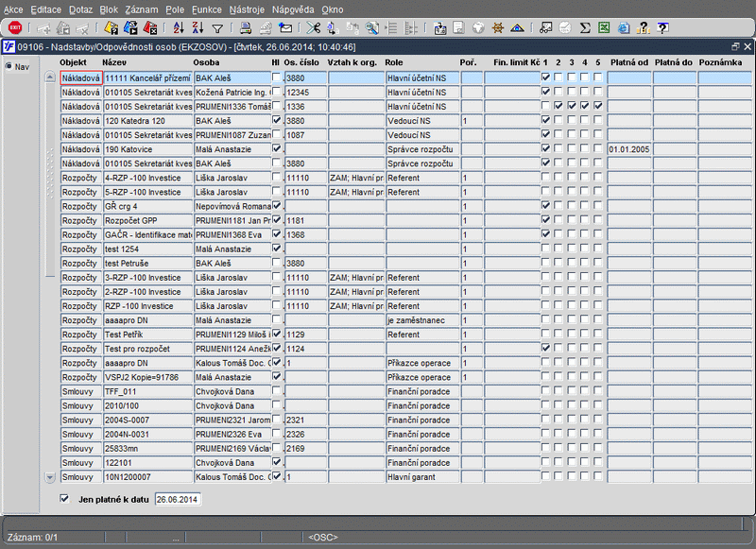Export to Excel with green icon
Viewport: 756px width, 549px height.
[x=604, y=28]
